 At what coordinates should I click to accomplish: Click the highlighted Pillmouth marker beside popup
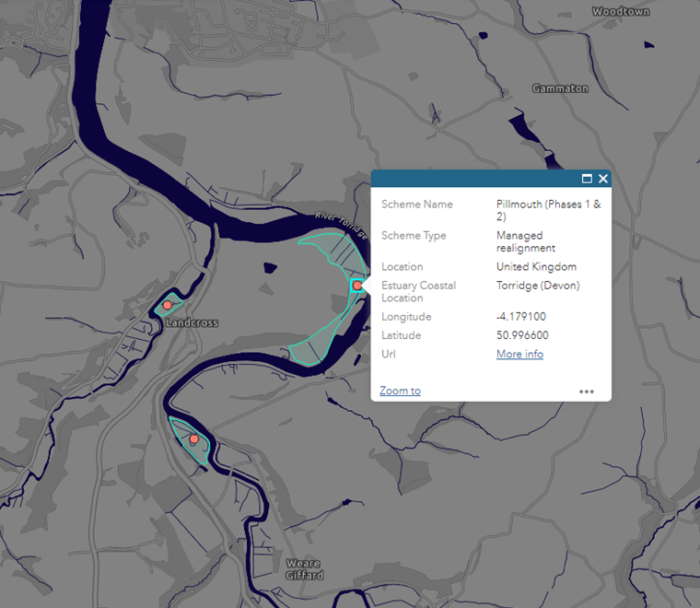[x=356, y=286]
